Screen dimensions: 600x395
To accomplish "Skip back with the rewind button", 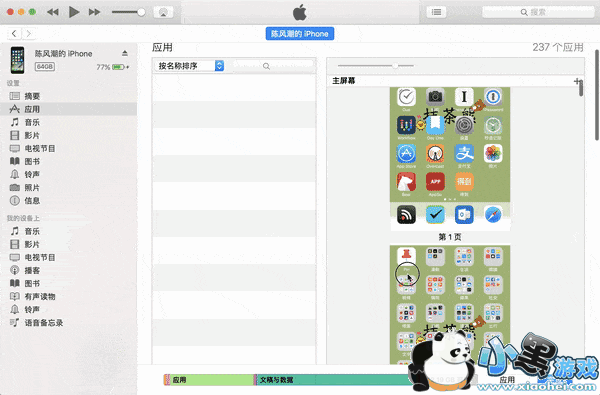I will tap(52, 12).
